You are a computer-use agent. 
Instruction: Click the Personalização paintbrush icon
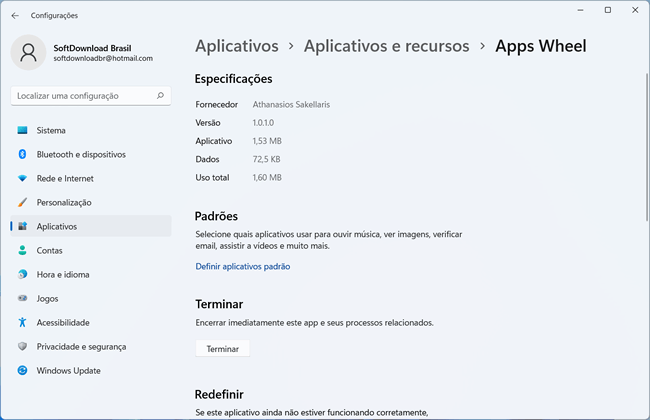(x=22, y=203)
